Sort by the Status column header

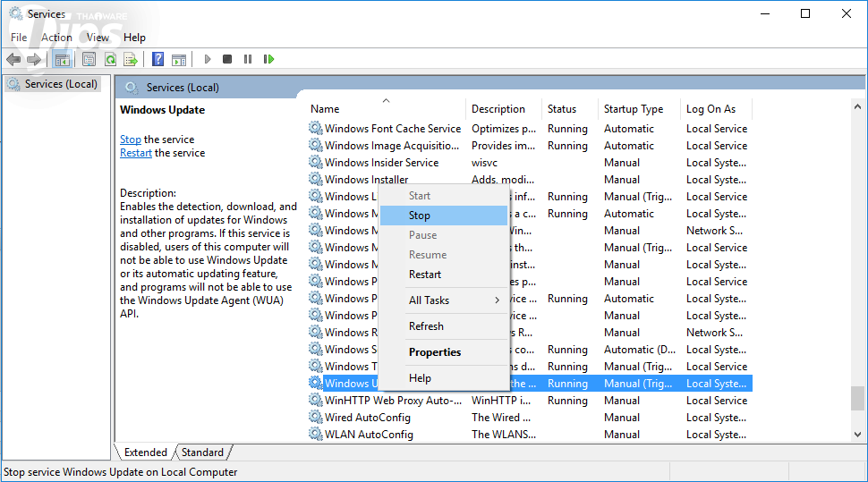click(x=570, y=109)
